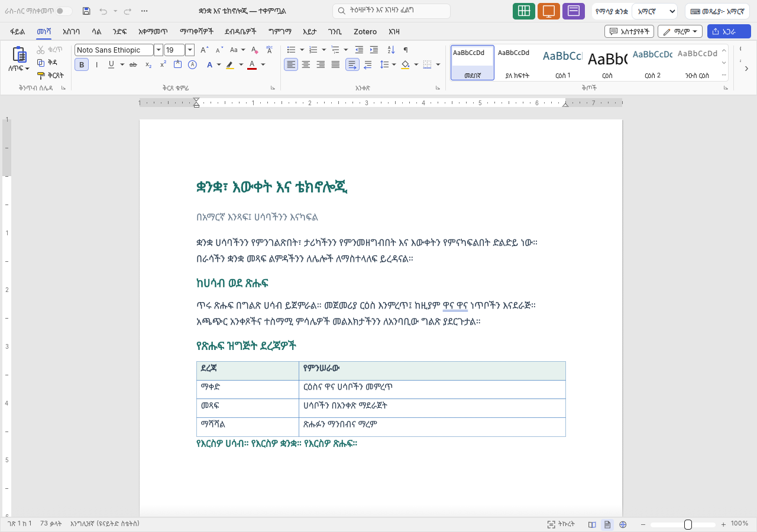Center align the paragraph
757x532 pixels.
pos(306,64)
